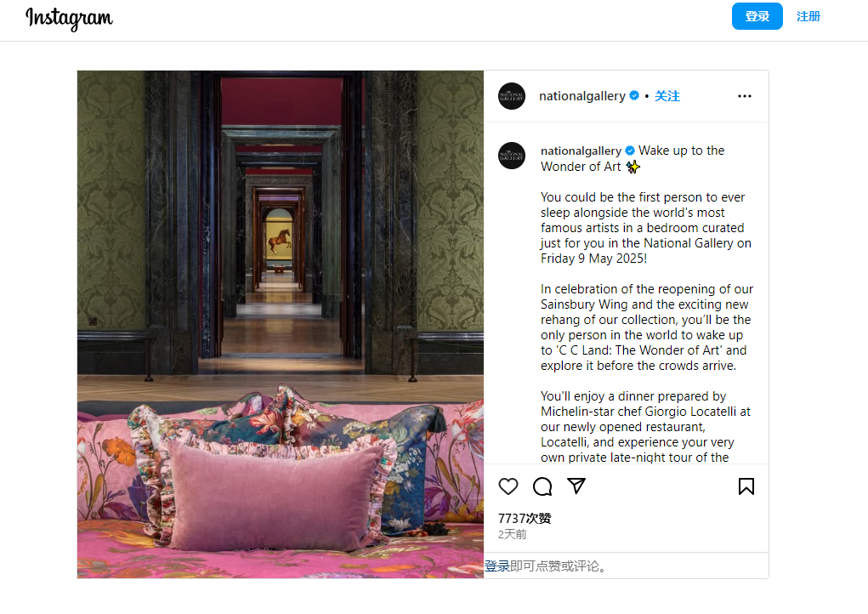Screen dimensions: 868x614
Task: Click the blue 登录 login button
Action: click(757, 16)
